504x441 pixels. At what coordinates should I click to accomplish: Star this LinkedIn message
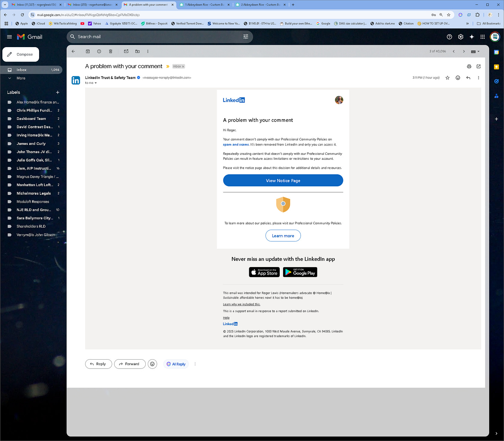(x=447, y=78)
